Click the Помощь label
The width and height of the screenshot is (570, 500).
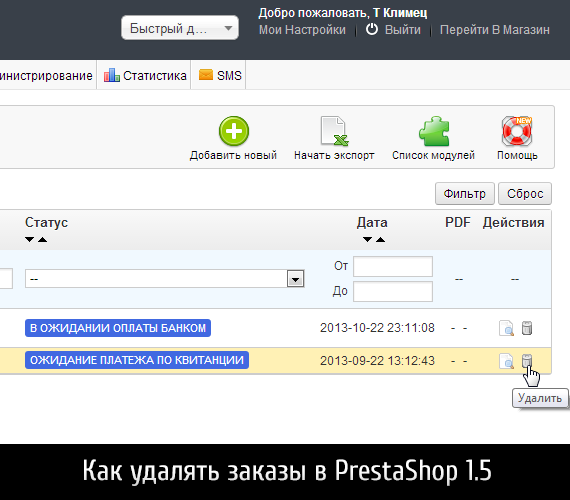point(517,155)
